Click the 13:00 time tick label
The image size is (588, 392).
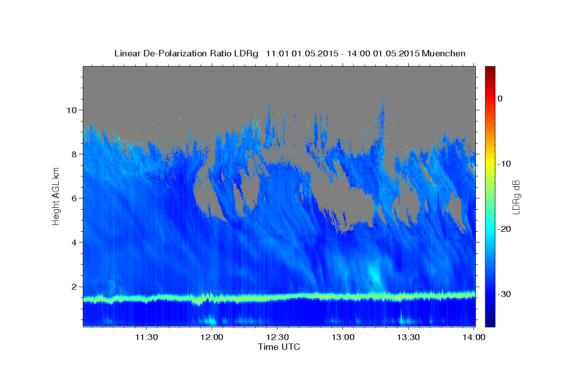(343, 337)
